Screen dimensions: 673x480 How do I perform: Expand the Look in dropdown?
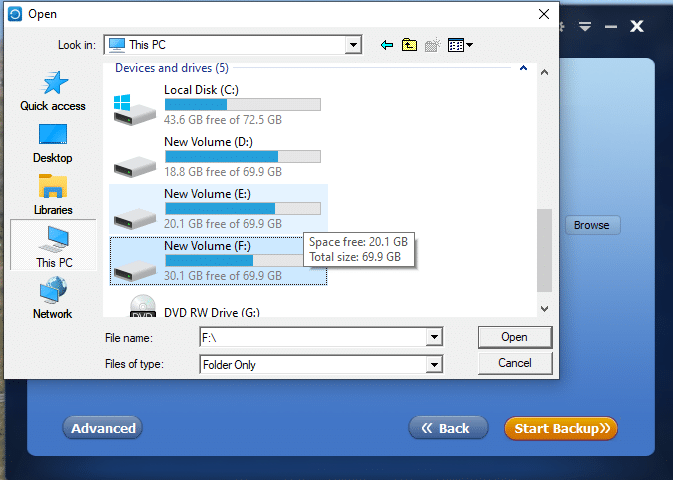(x=353, y=45)
